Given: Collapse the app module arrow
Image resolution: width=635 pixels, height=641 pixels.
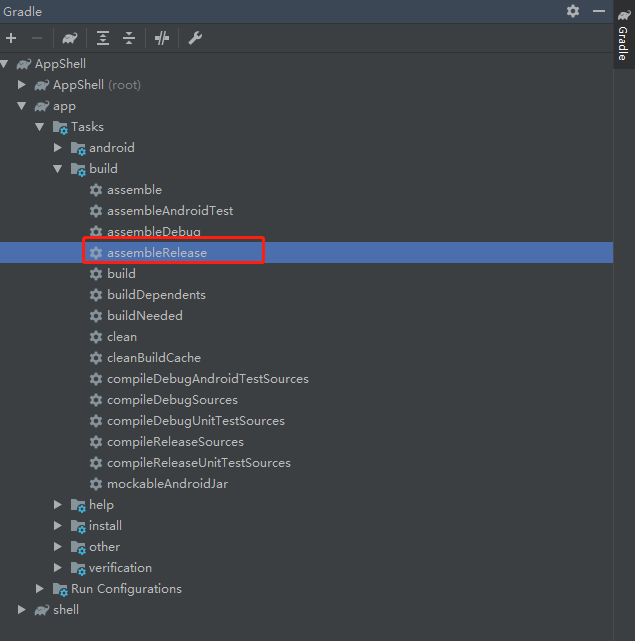Looking at the screenshot, I should coord(22,106).
